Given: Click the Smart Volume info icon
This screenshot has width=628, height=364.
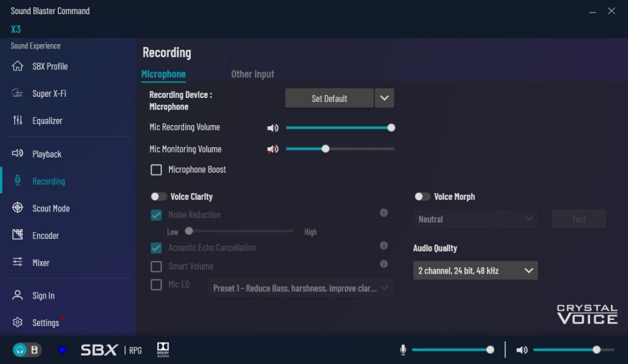Looking at the screenshot, I should (x=384, y=264).
